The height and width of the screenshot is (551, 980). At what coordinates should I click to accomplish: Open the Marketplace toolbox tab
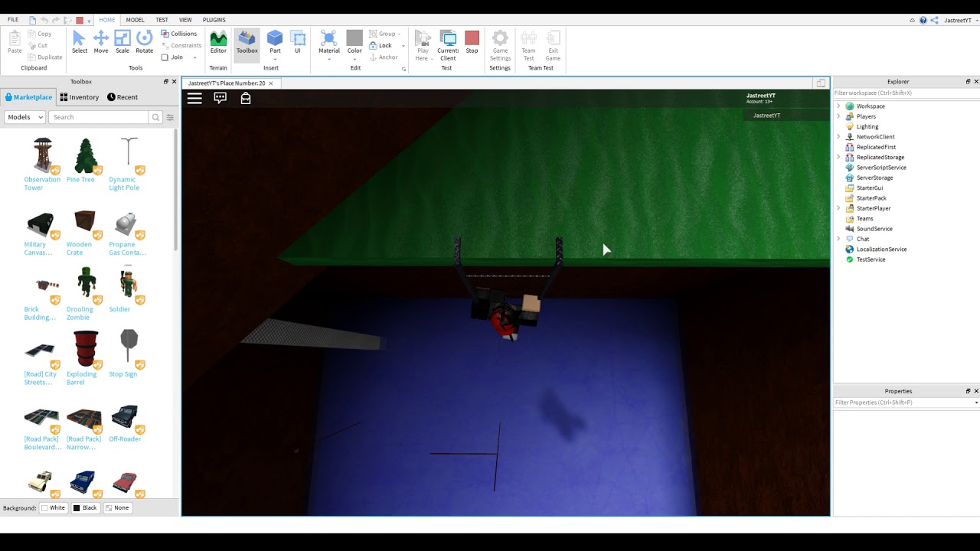point(28,97)
